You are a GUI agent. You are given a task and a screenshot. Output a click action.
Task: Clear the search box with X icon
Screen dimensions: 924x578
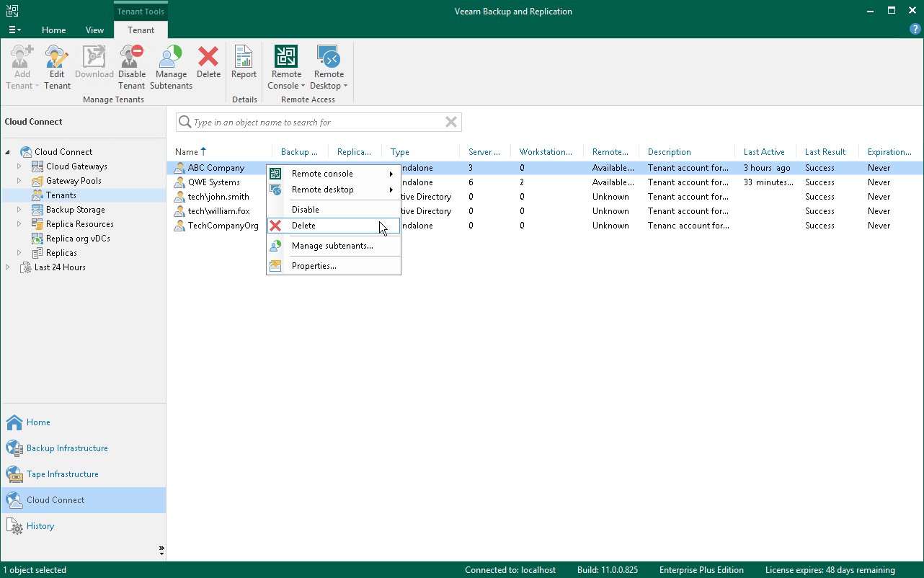click(451, 122)
